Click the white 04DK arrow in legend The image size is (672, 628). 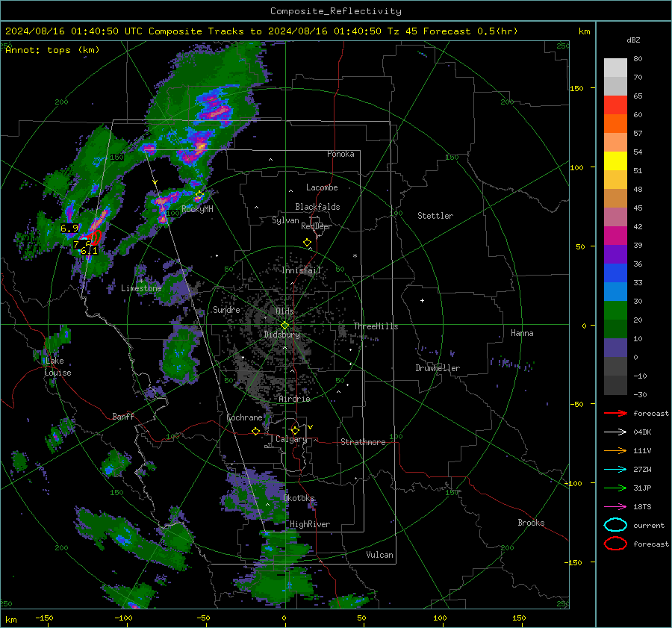(x=615, y=432)
